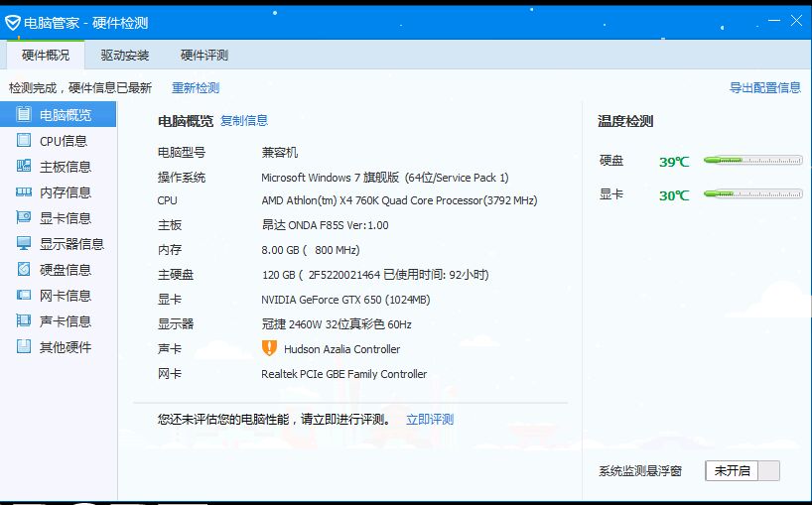The image size is (812, 505).
Task: Toggle the 系统监测悬浮窗 switch labeled 未开启
Action: [x=743, y=471]
